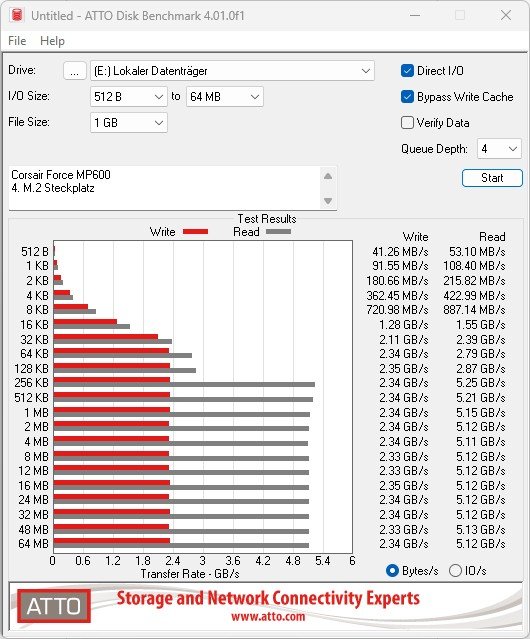Viewport: 530px width, 639px height.
Task: Click the 1 KB write value 91.55 MB/s
Action: pyautogui.click(x=400, y=266)
